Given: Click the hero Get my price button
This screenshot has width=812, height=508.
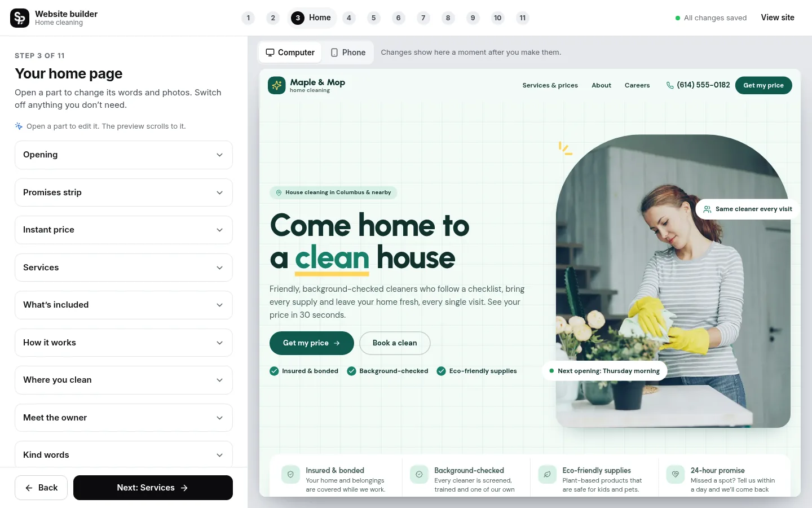Looking at the screenshot, I should pyautogui.click(x=312, y=343).
